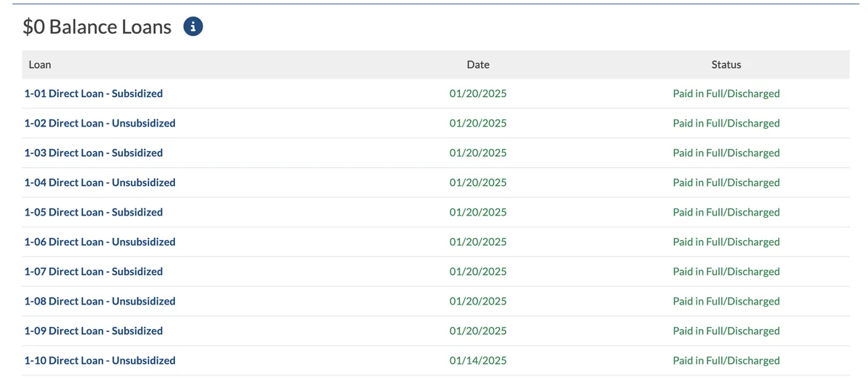
Task: Open loan 1-07 Direct Loan - Subsidized
Action: [x=93, y=271]
